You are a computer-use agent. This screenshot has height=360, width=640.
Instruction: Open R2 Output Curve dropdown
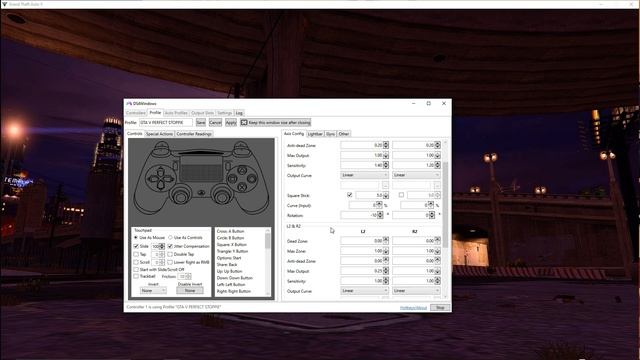(416, 291)
